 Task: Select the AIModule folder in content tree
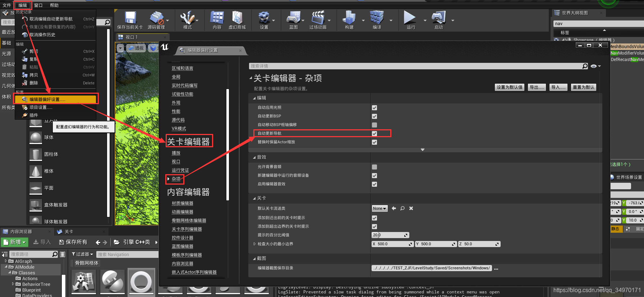click(24, 267)
